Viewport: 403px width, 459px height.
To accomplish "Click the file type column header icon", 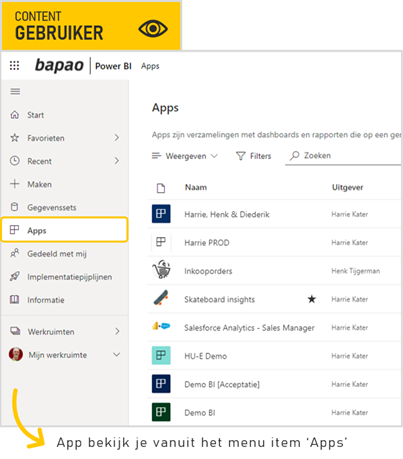I will point(161,188).
